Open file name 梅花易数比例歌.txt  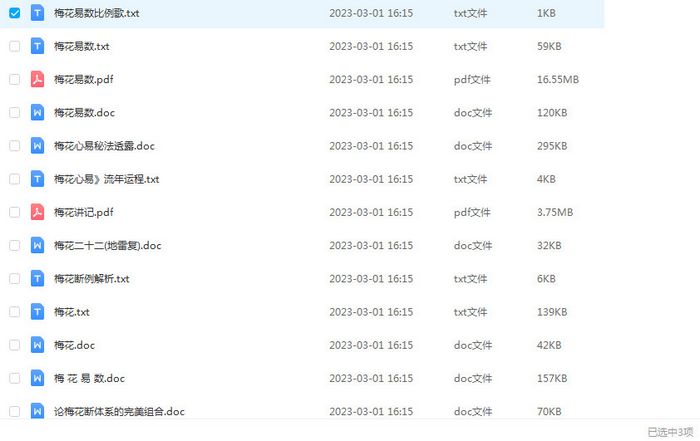(x=96, y=13)
